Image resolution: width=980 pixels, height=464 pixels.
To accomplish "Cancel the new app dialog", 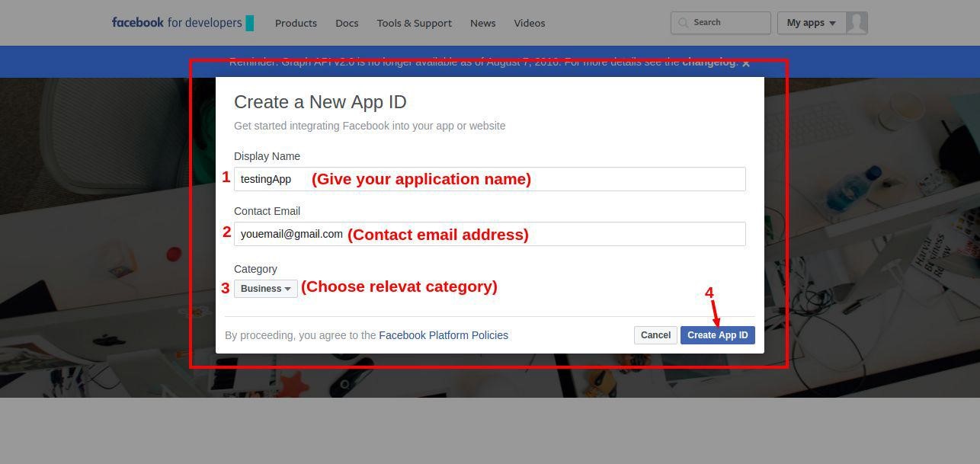I will [x=655, y=335].
